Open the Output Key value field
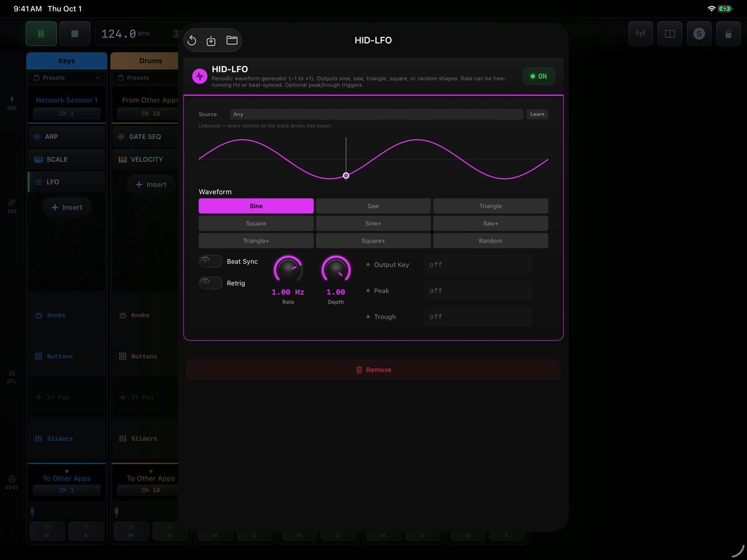This screenshot has width=747, height=560. [x=478, y=264]
